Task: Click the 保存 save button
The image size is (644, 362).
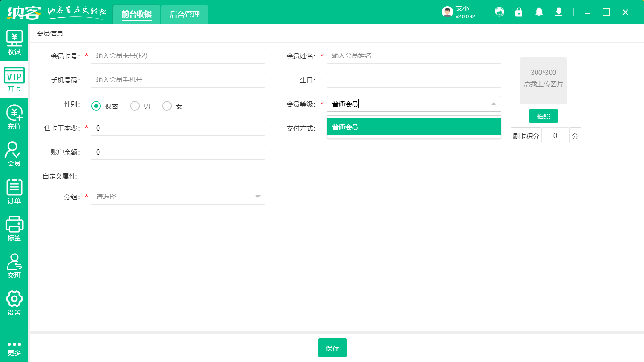Action: (x=332, y=348)
